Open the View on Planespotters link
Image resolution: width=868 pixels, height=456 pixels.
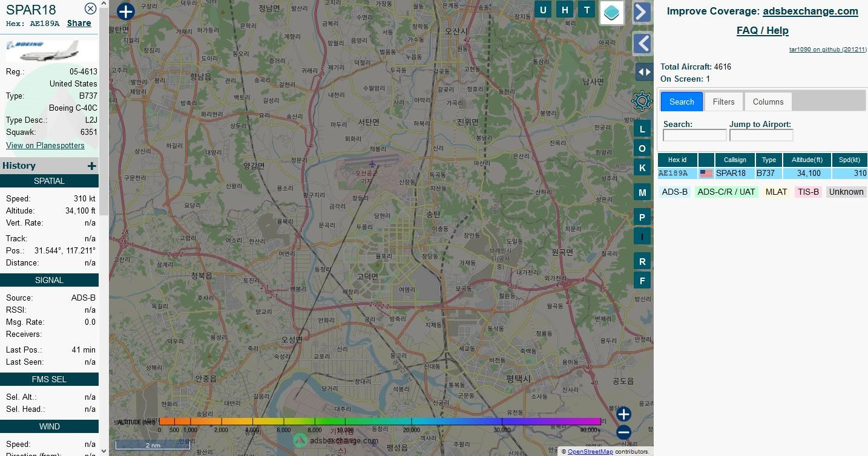pyautogui.click(x=45, y=145)
